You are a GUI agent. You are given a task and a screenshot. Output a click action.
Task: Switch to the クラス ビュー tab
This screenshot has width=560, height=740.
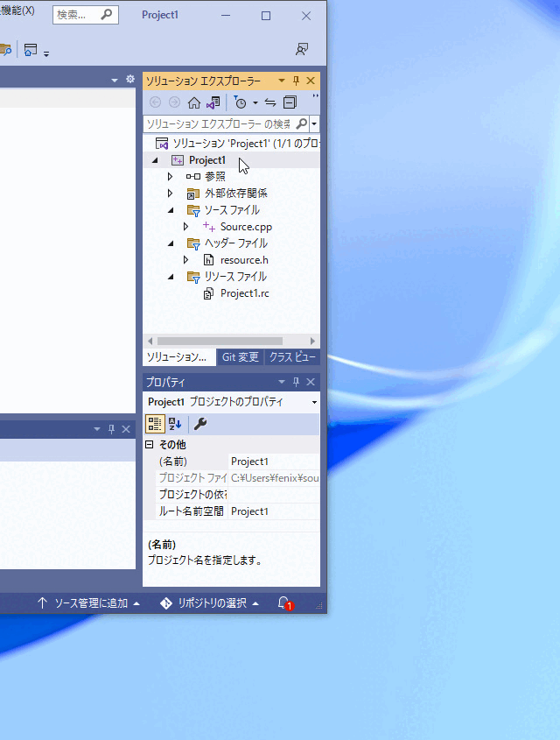292,356
